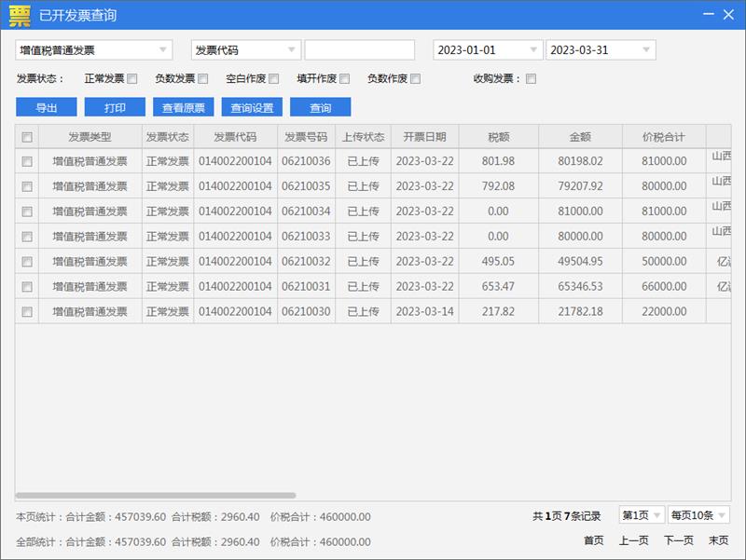Enable the 正常发票 status checkbox
The image size is (746, 560).
point(132,79)
